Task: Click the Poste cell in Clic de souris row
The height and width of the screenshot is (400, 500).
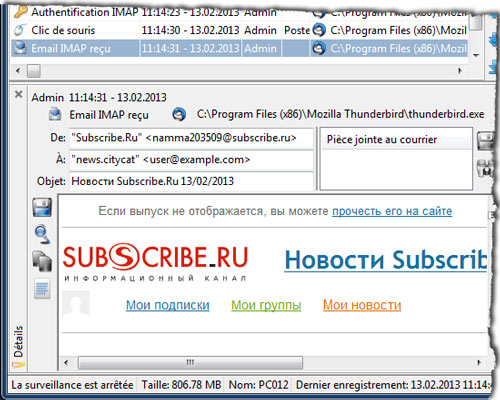Action: [x=296, y=30]
